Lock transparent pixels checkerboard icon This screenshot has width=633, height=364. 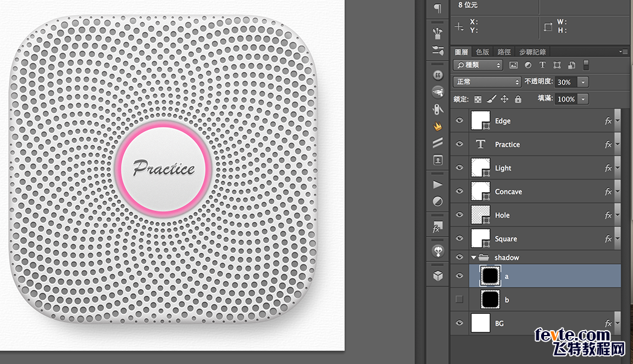coord(478,99)
